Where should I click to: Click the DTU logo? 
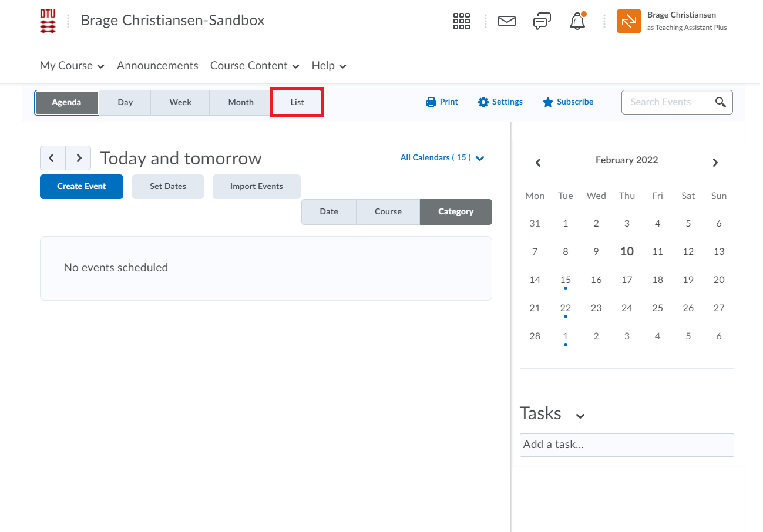point(48,21)
